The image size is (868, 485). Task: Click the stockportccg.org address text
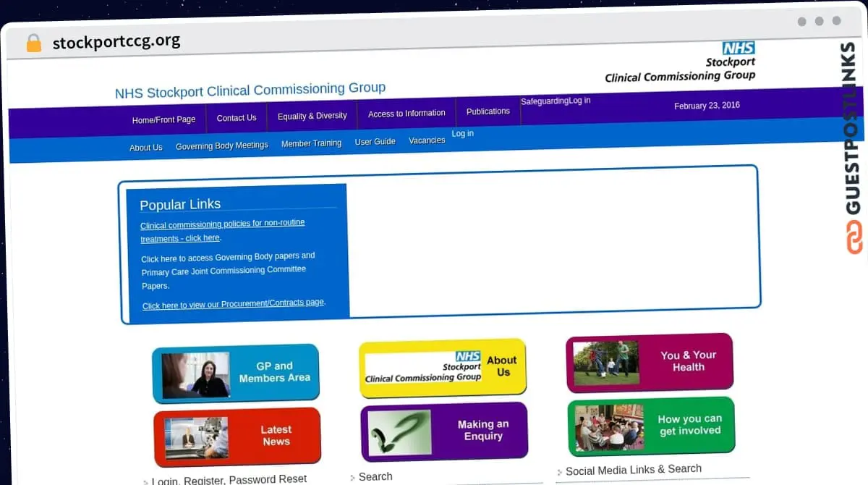tap(116, 41)
